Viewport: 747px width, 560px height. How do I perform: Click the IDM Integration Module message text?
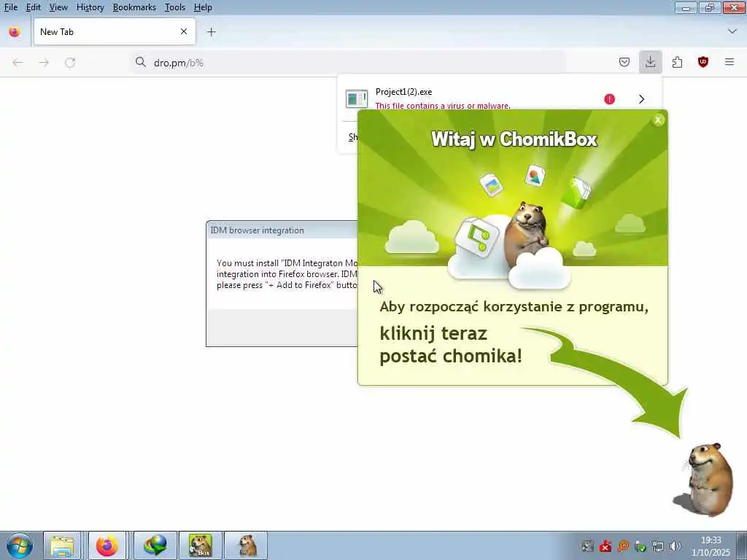287,274
